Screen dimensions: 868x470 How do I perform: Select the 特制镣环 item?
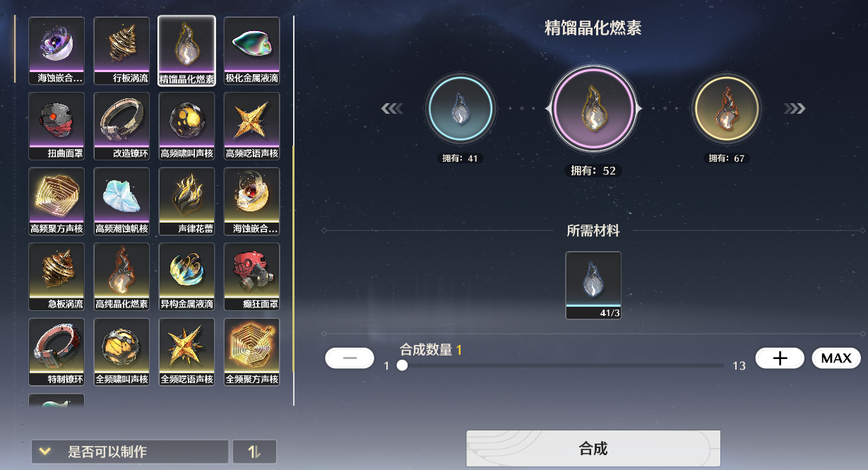click(57, 352)
